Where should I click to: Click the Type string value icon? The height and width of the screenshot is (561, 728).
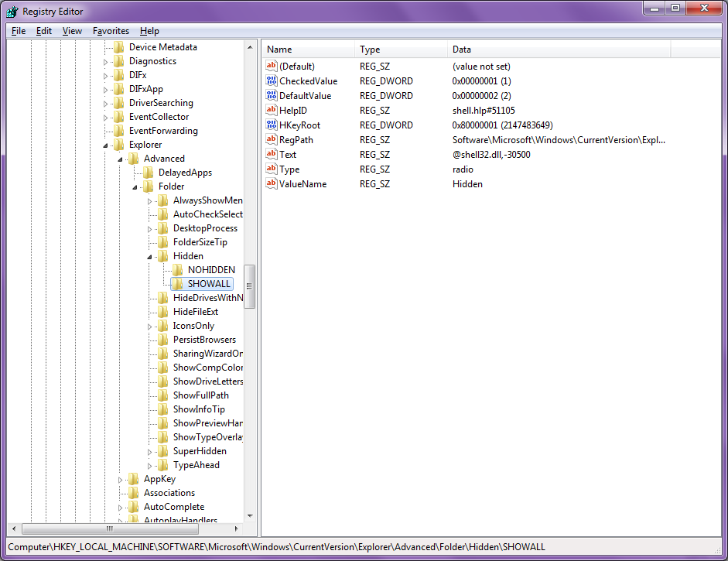coord(272,169)
